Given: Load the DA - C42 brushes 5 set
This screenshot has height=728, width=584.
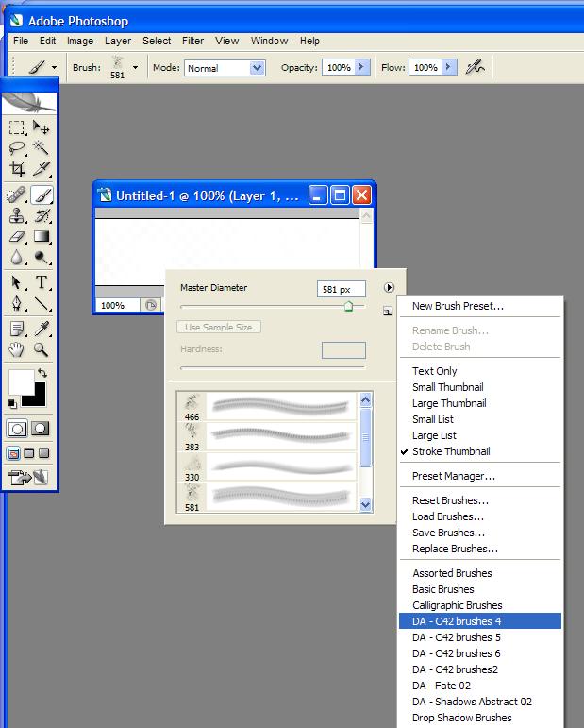Looking at the screenshot, I should tap(456, 637).
